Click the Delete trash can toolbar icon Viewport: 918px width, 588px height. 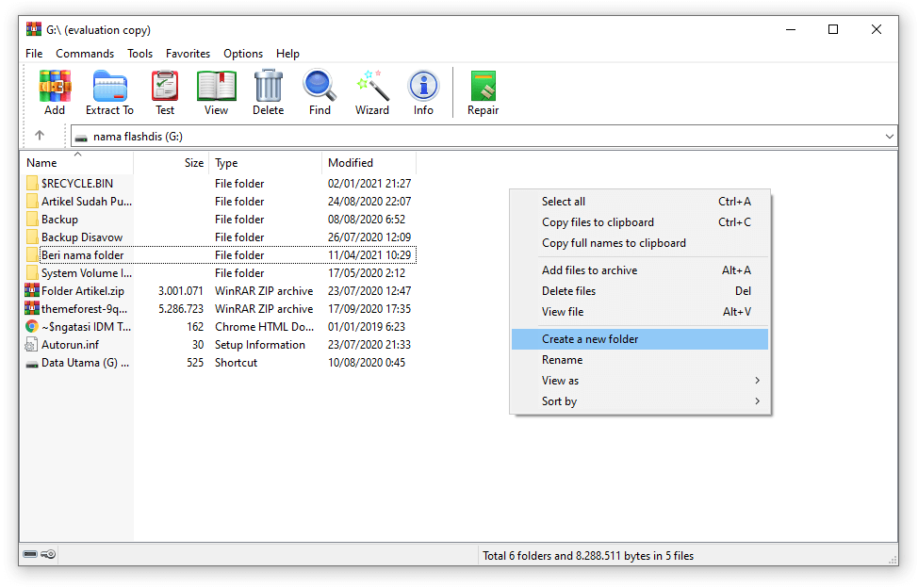[x=268, y=87]
